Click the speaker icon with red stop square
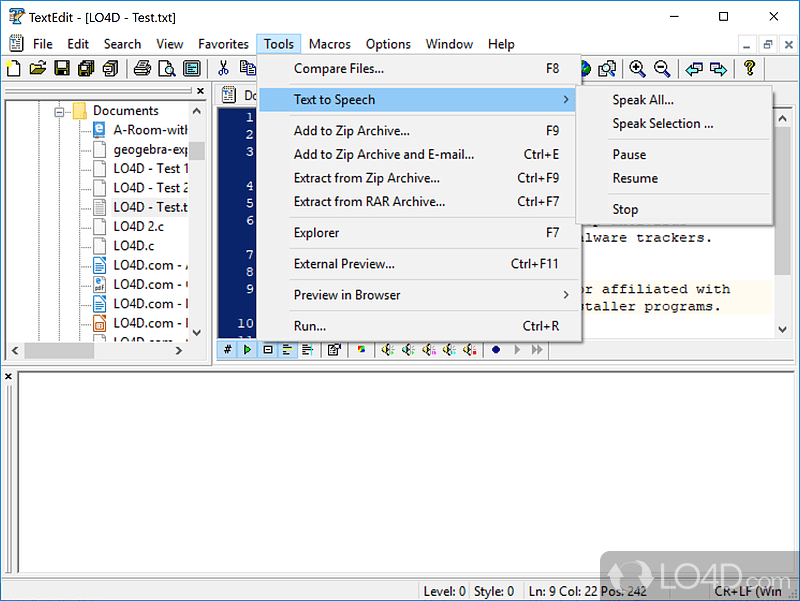The width and height of the screenshot is (800, 601). pos(470,349)
